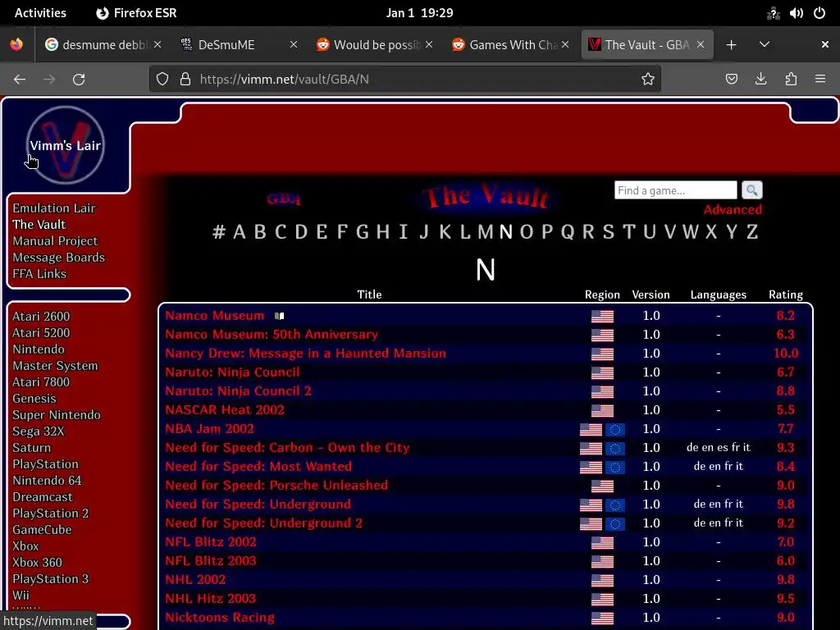Click the Find a game search field
This screenshot has height=630, width=840.
[x=676, y=190]
